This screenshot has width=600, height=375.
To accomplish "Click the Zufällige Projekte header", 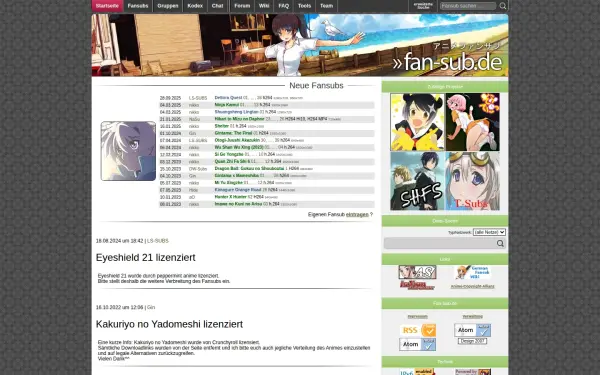I will (445, 87).
